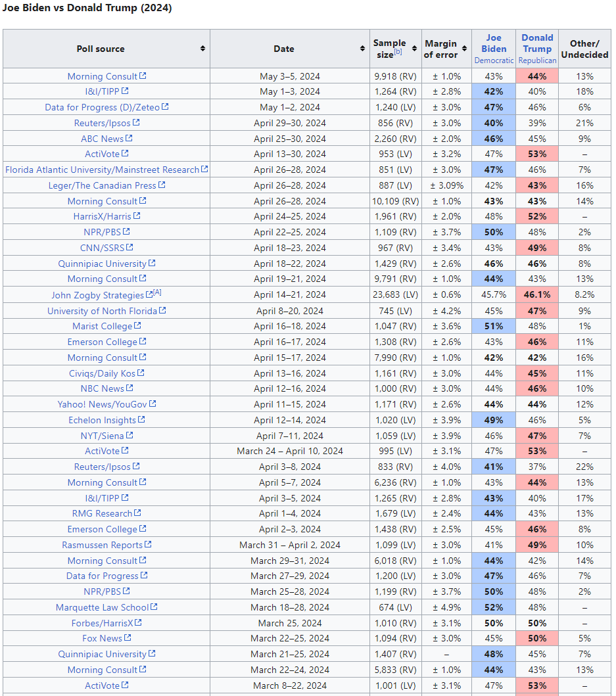
Task: Open footnote [b] next to Sample size
Action: 398,52
